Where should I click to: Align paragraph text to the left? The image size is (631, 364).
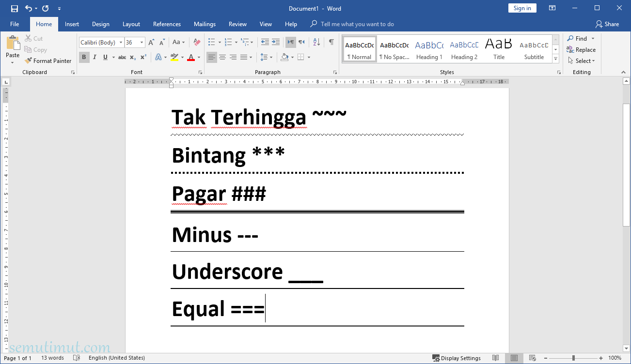[212, 57]
